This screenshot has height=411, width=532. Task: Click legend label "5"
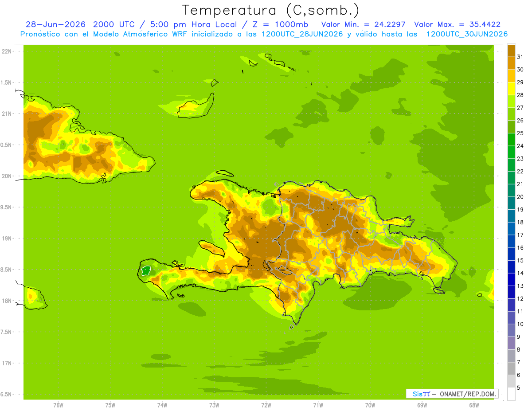(518, 388)
